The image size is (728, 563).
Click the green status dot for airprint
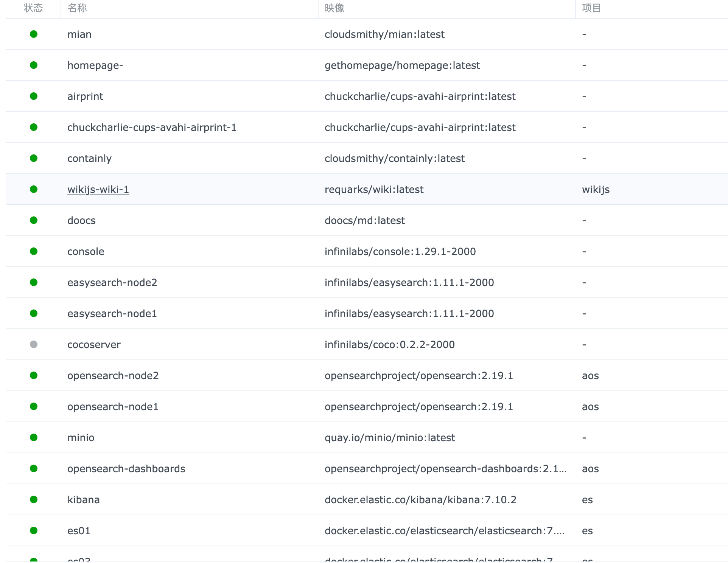click(34, 96)
